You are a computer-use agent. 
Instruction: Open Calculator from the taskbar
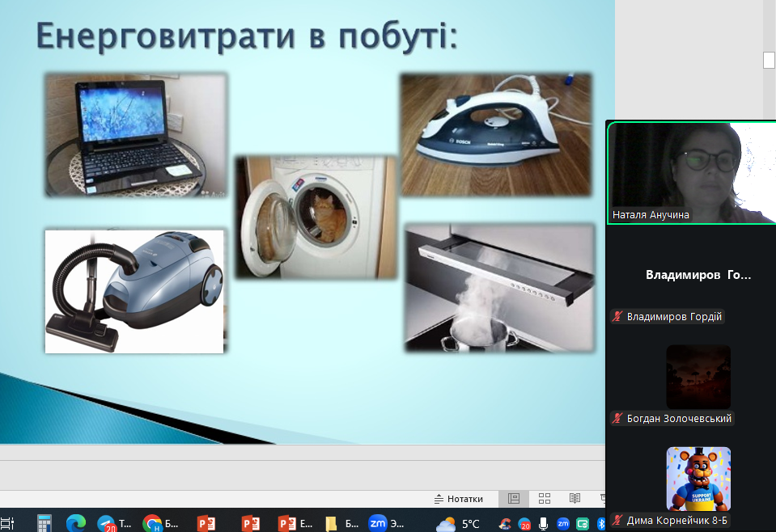click(x=44, y=523)
